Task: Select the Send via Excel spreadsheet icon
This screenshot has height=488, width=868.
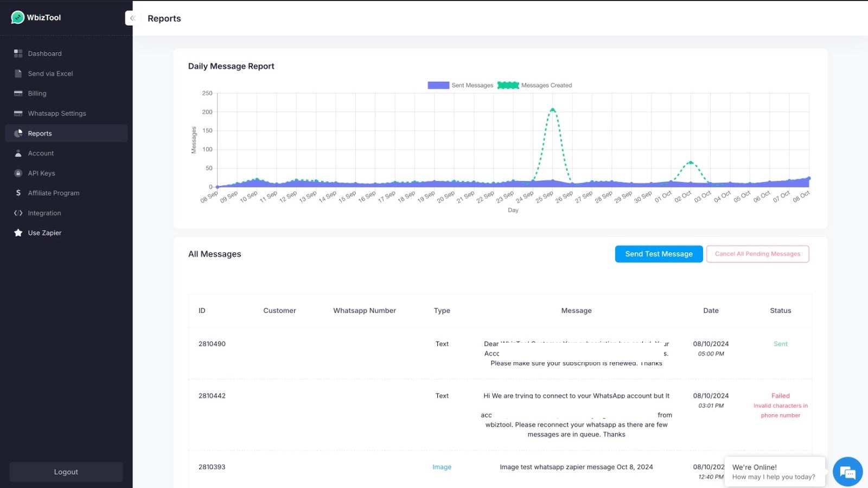Action: coord(18,73)
